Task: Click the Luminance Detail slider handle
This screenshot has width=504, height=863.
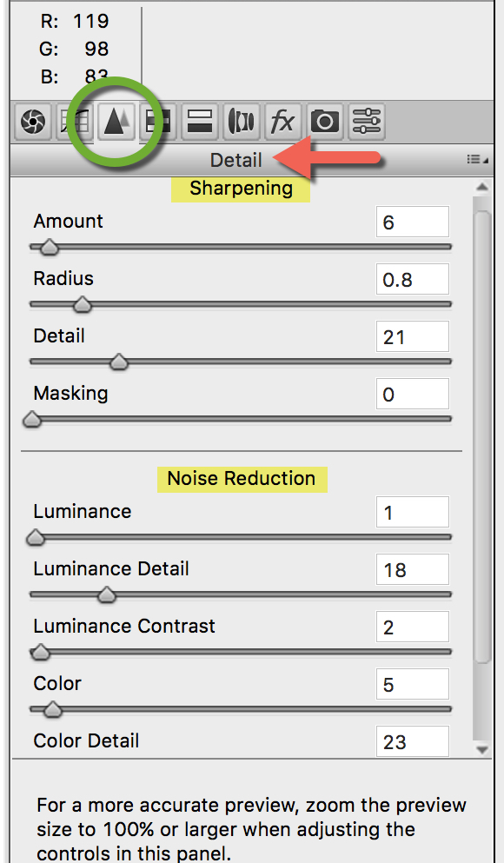Action: coord(106,595)
